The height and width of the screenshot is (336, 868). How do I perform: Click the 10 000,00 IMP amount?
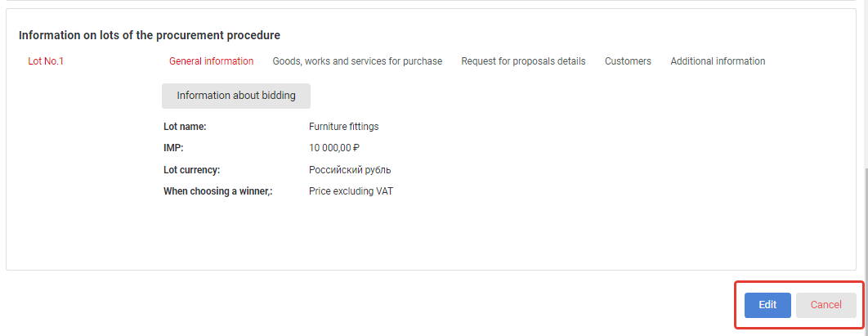(330, 148)
